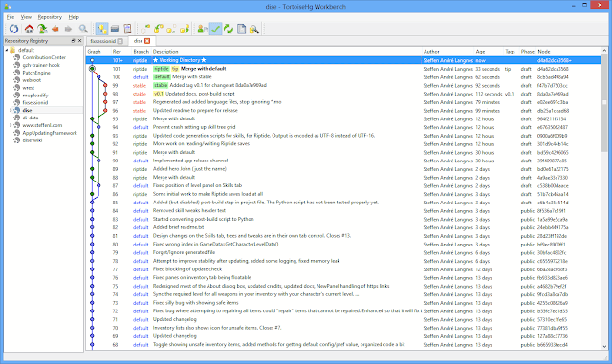Collapse the default group in Registry
The width and height of the screenshot is (612, 364).
point(7,50)
